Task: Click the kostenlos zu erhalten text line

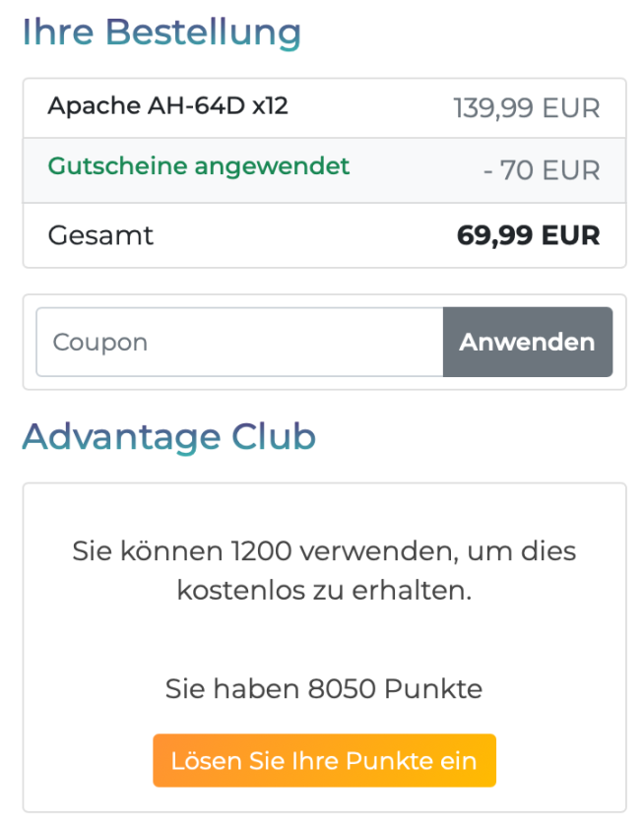Action: [324, 590]
